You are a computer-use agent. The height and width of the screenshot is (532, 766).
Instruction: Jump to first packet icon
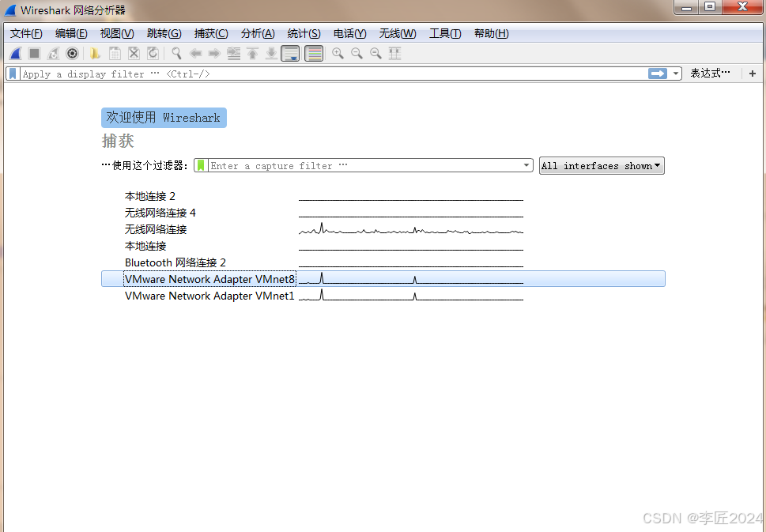pyautogui.click(x=252, y=53)
